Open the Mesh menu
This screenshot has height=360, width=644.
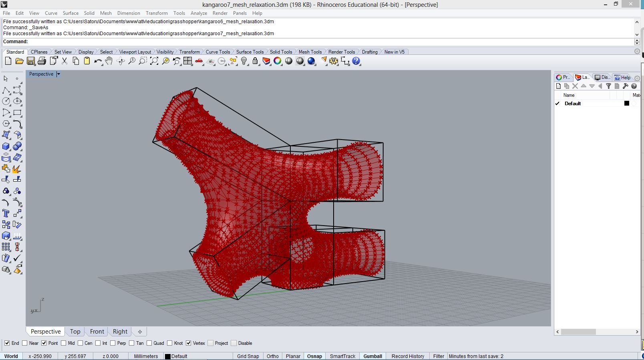(x=106, y=13)
